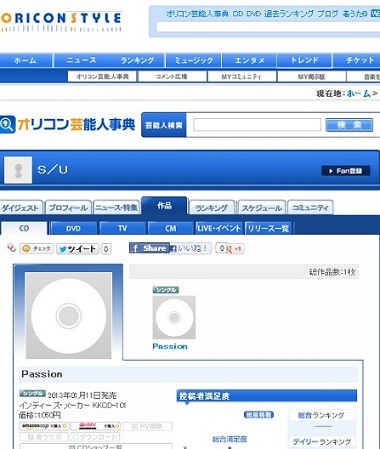Open the ニュース navigation menu item
Image resolution: width=380 pixels, height=449 pixels.
[x=82, y=60]
